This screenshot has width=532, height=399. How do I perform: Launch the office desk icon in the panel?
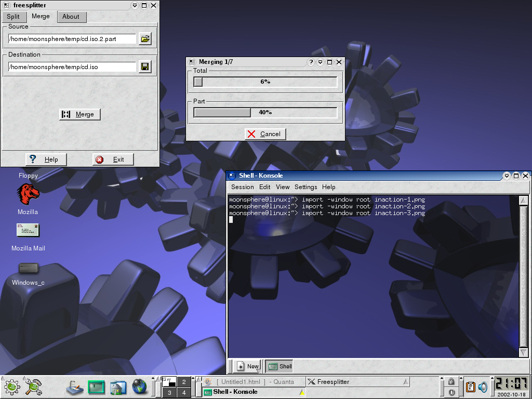[x=74, y=387]
